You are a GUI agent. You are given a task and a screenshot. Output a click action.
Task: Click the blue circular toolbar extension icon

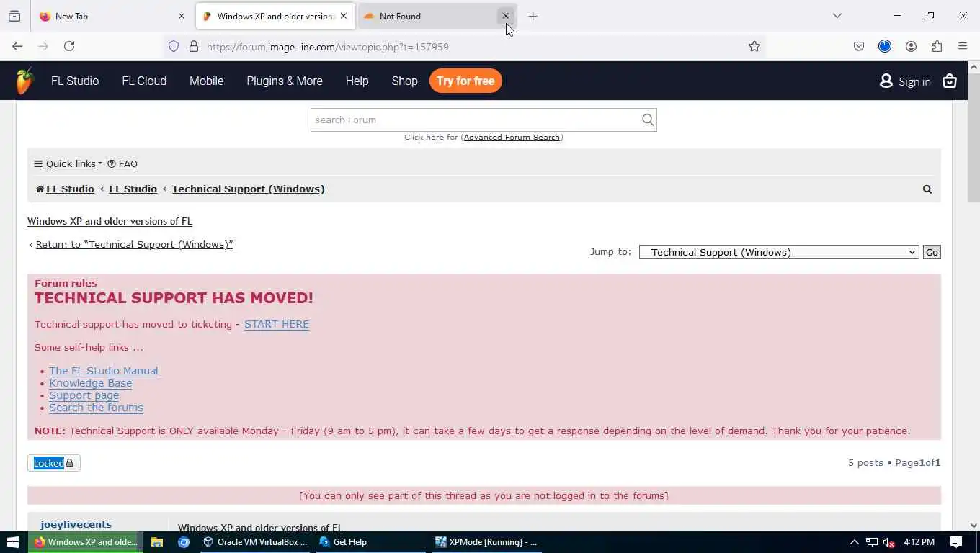click(885, 47)
